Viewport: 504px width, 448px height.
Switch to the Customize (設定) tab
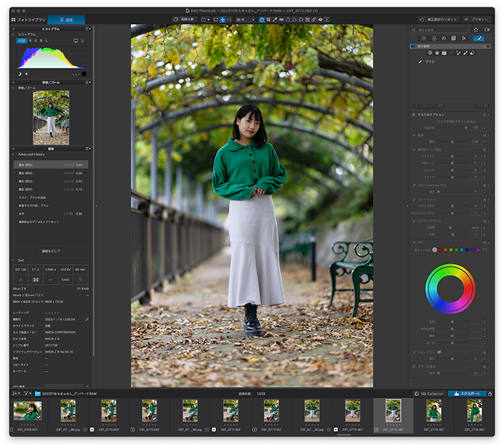(x=66, y=20)
